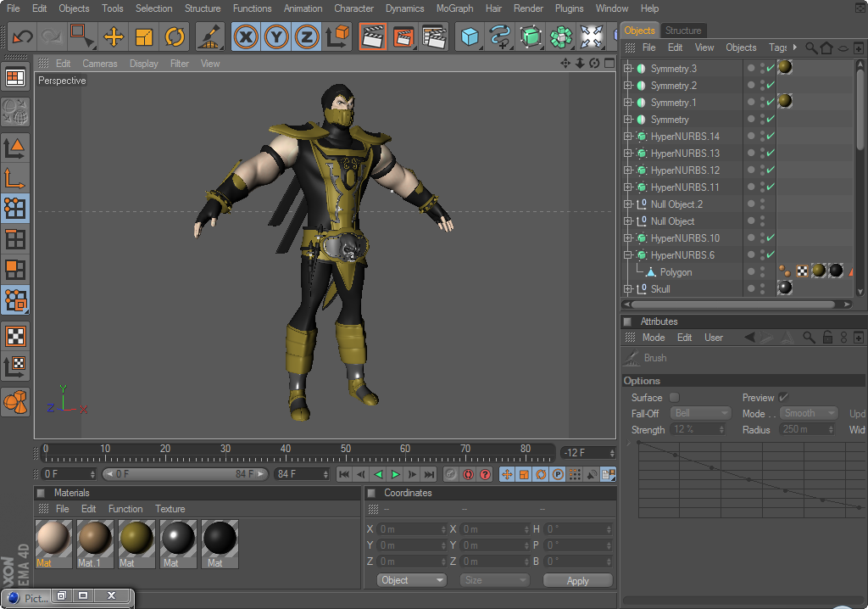Add a Cube primitive object
Screen dimensions: 868x609
pyautogui.click(x=470, y=37)
